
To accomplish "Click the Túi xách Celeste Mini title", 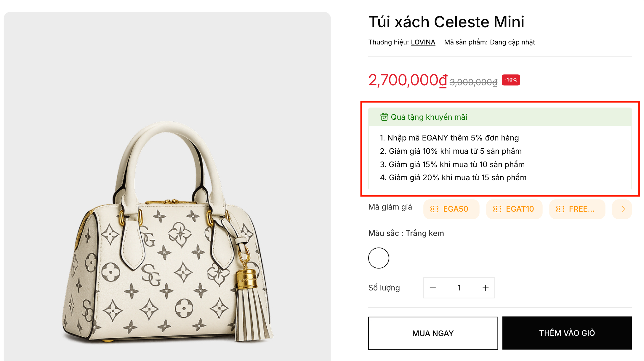I will pyautogui.click(x=446, y=22).
